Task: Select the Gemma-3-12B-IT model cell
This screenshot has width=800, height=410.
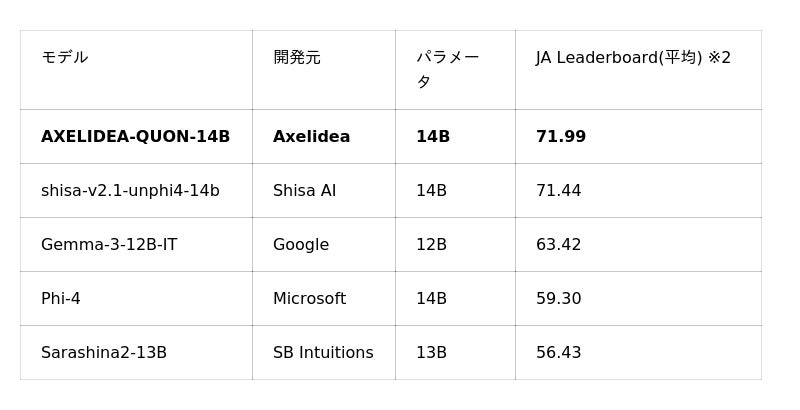Action: point(109,245)
